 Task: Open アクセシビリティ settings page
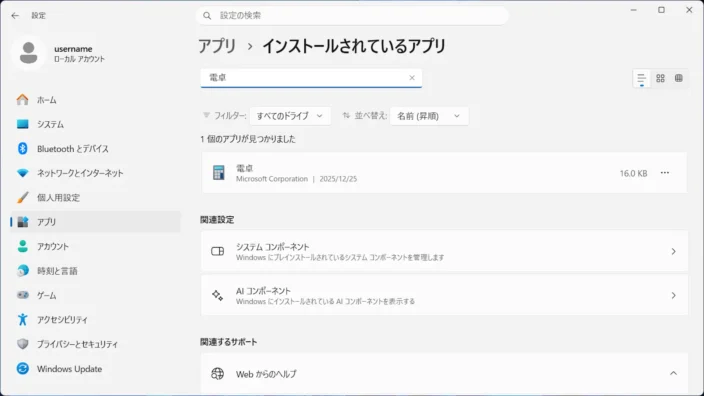point(96,320)
